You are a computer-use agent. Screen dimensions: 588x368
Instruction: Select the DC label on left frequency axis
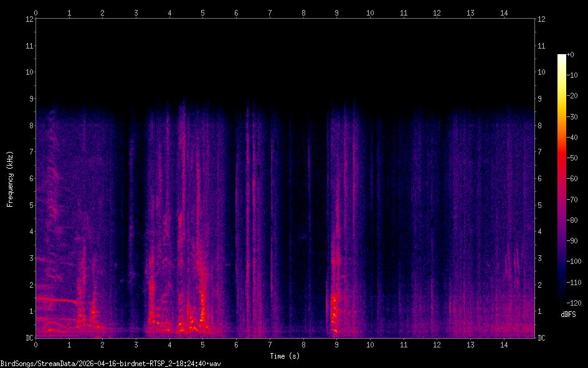tap(27, 338)
